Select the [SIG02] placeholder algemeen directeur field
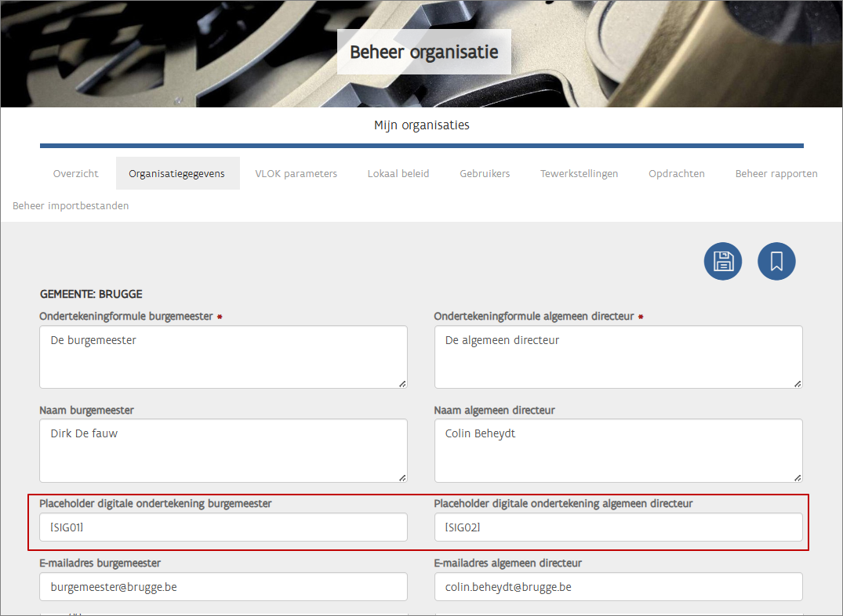 pyautogui.click(x=618, y=527)
